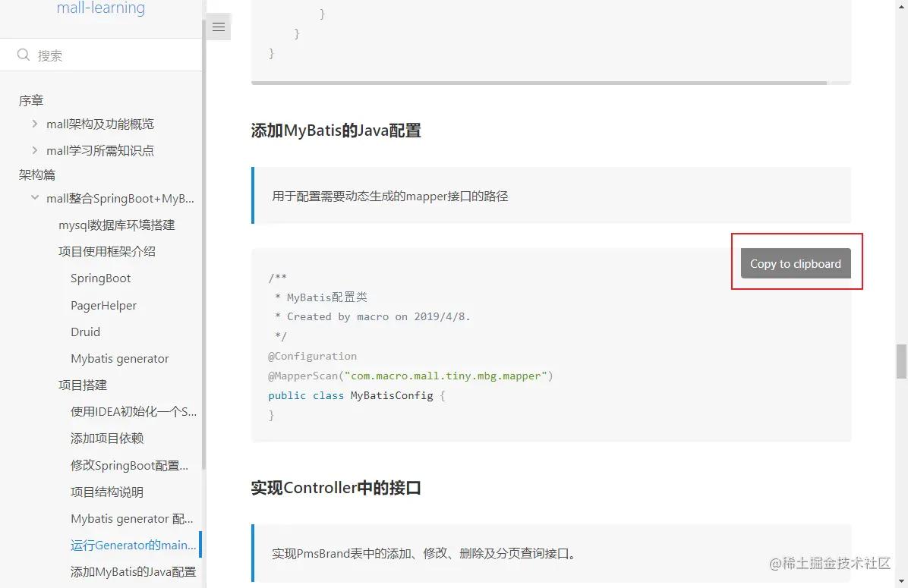Select the highlighted 运行Generator的main entry
The image size is (908, 588).
[133, 545]
